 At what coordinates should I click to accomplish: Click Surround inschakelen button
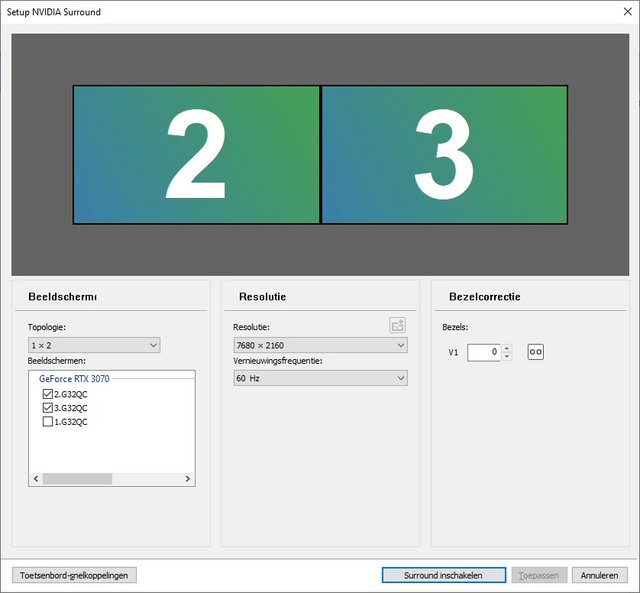pyautogui.click(x=444, y=575)
